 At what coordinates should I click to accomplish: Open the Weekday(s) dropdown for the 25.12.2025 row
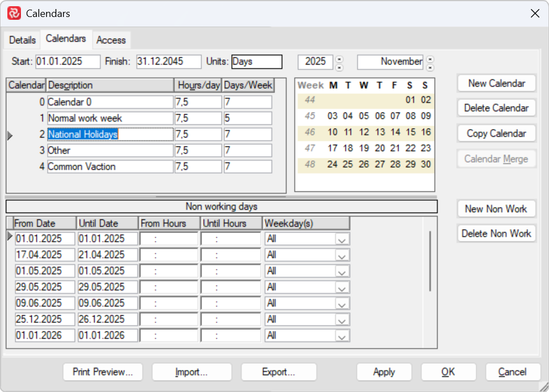pyautogui.click(x=342, y=319)
